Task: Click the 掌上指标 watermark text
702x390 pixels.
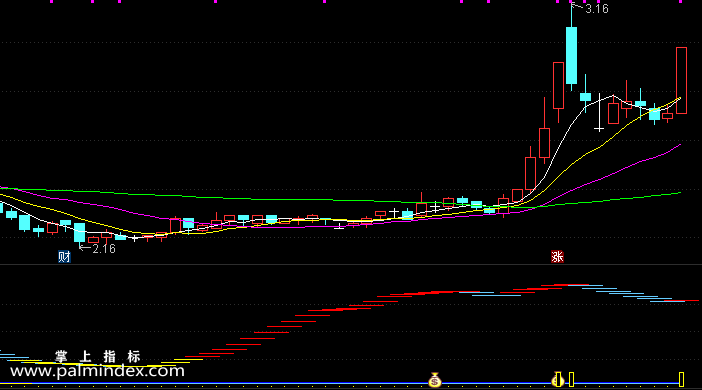Action: 98,357
